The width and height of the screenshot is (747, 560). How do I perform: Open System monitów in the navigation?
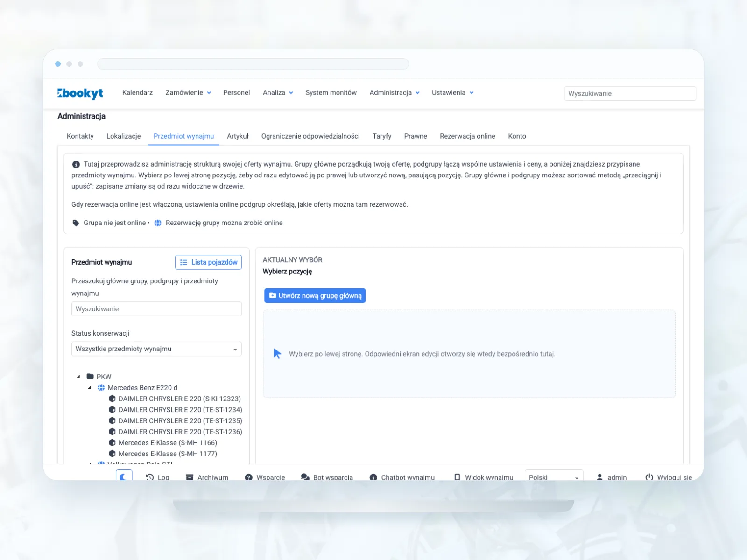[331, 93]
